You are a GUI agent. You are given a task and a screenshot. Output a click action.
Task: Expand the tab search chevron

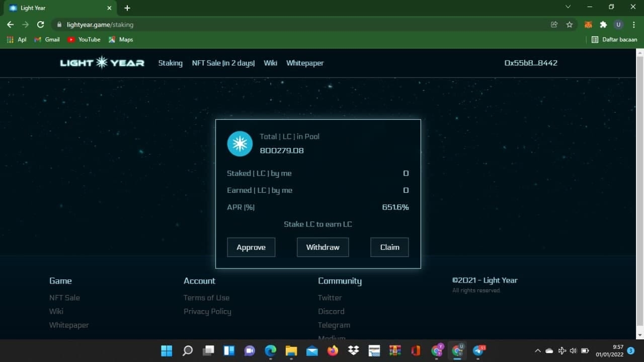[x=568, y=7]
